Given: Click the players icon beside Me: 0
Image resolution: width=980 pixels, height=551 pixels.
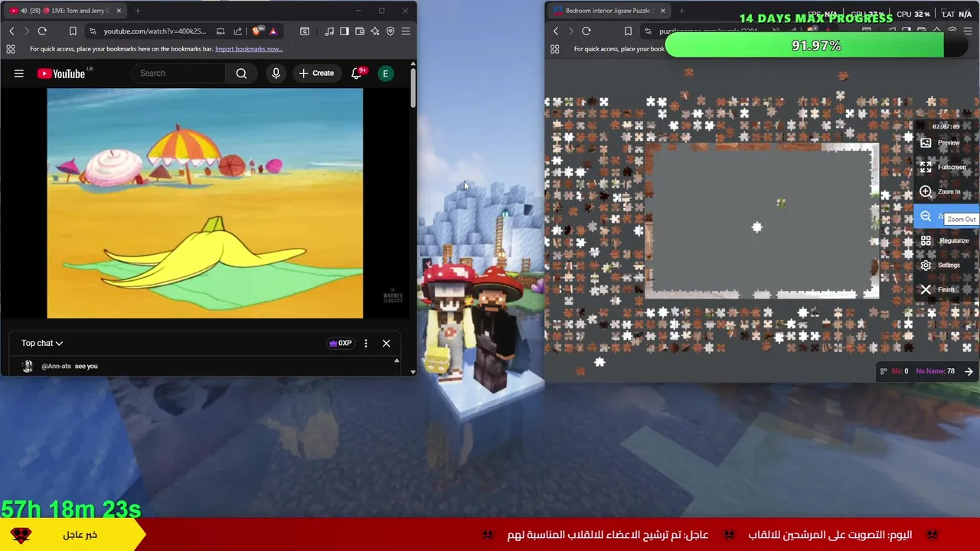Looking at the screenshot, I should point(884,371).
